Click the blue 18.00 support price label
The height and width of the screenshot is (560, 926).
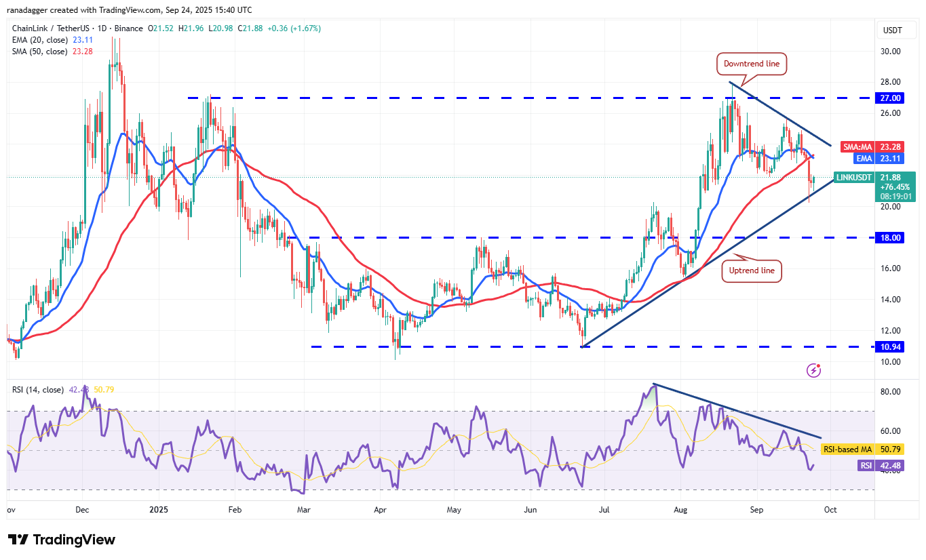pos(889,237)
